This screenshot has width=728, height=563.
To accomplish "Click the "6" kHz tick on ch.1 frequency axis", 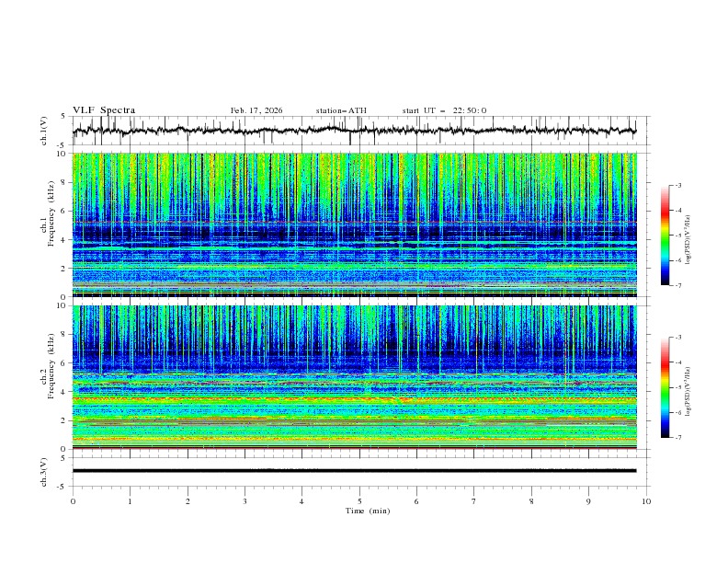I will pos(65,211).
